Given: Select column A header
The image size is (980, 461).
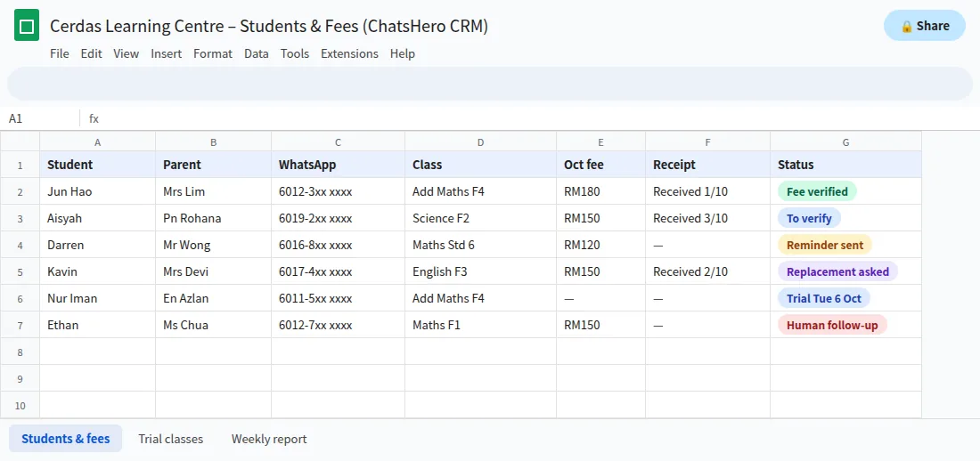Looking at the screenshot, I should 97,142.
